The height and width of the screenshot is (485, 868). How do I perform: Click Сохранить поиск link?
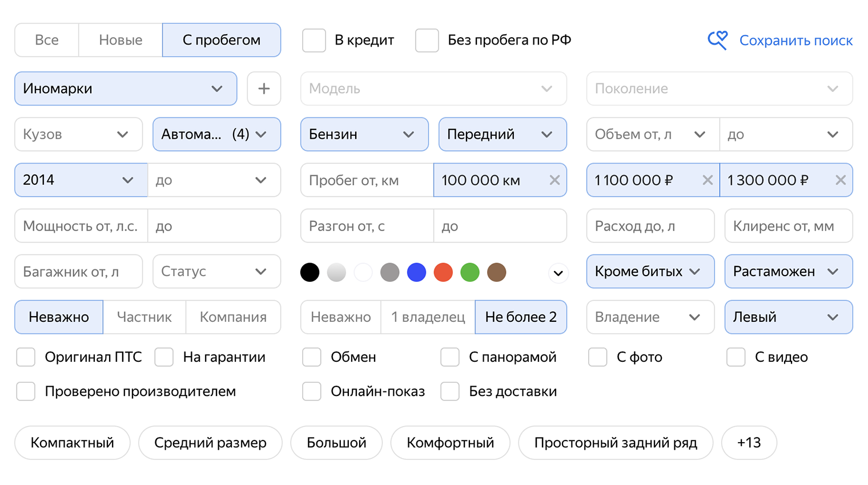pyautogui.click(x=796, y=41)
